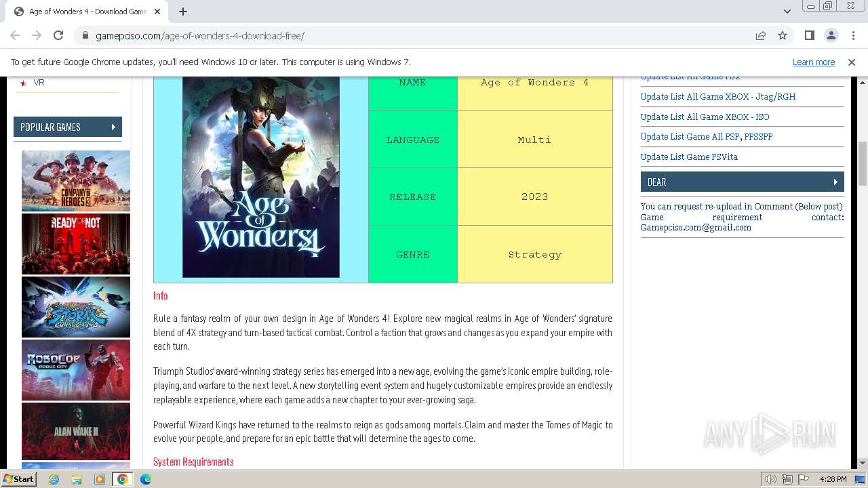Reload the current page
Viewport: 868px width, 488px height.
(58, 35)
